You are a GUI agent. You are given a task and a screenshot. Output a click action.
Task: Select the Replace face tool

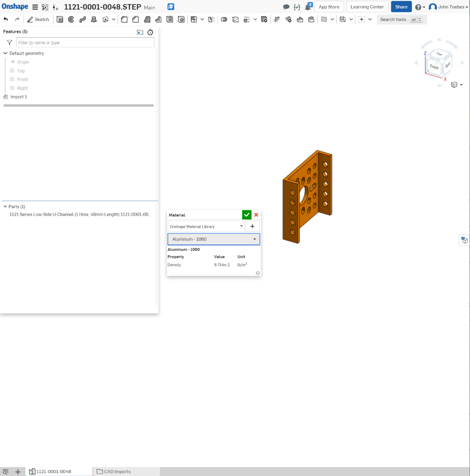(311, 19)
